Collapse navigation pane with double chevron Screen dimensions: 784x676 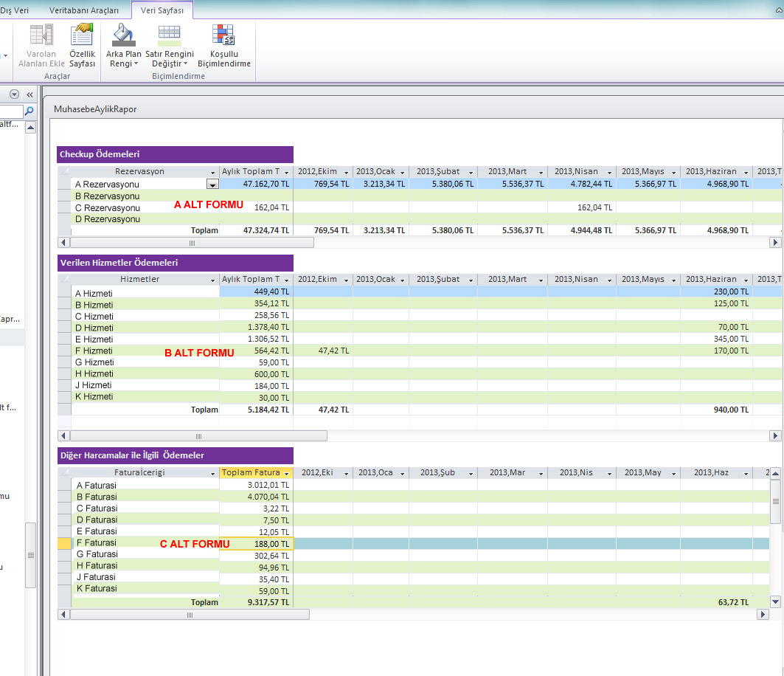pyautogui.click(x=30, y=94)
